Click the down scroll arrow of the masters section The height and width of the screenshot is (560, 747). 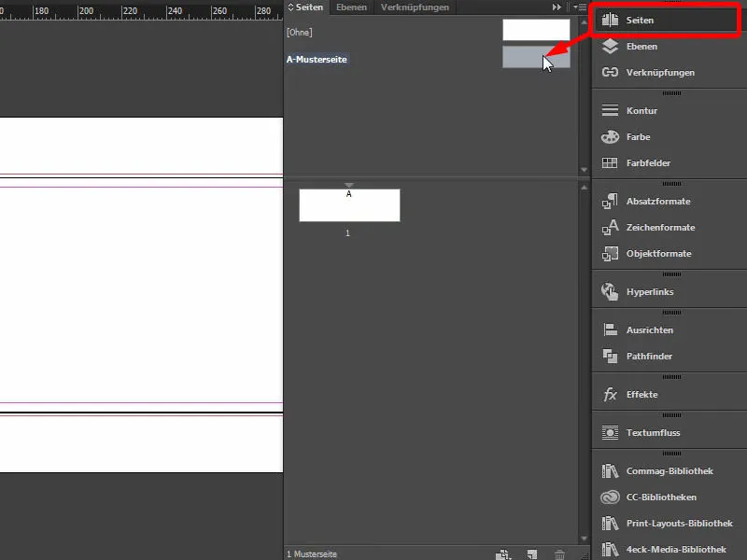[585, 170]
